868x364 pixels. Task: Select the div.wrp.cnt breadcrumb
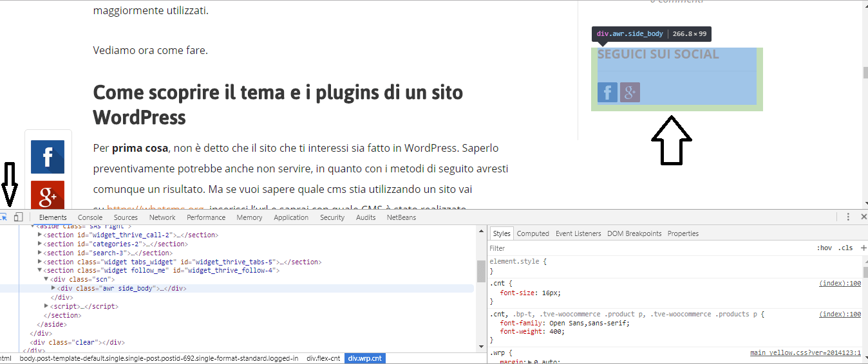365,358
